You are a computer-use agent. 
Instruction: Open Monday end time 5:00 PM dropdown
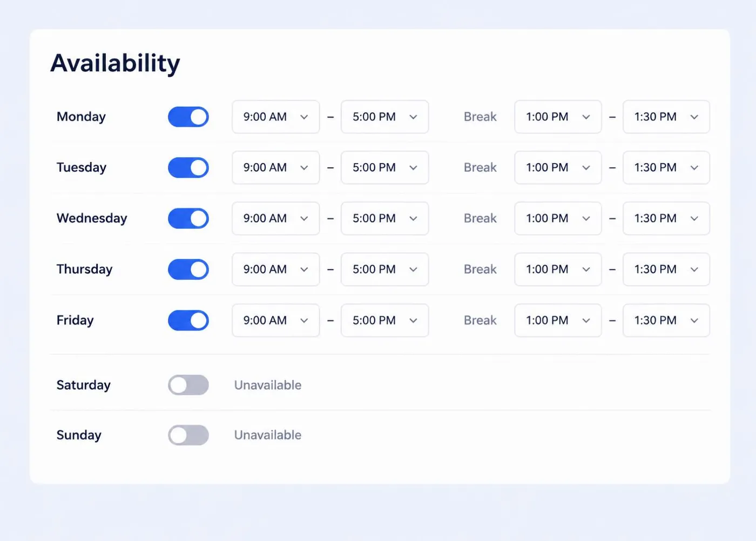click(385, 117)
